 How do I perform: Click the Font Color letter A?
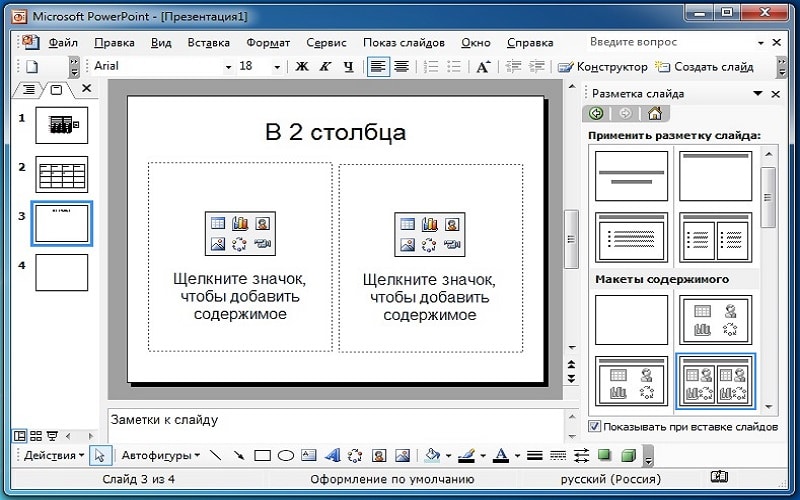502,455
